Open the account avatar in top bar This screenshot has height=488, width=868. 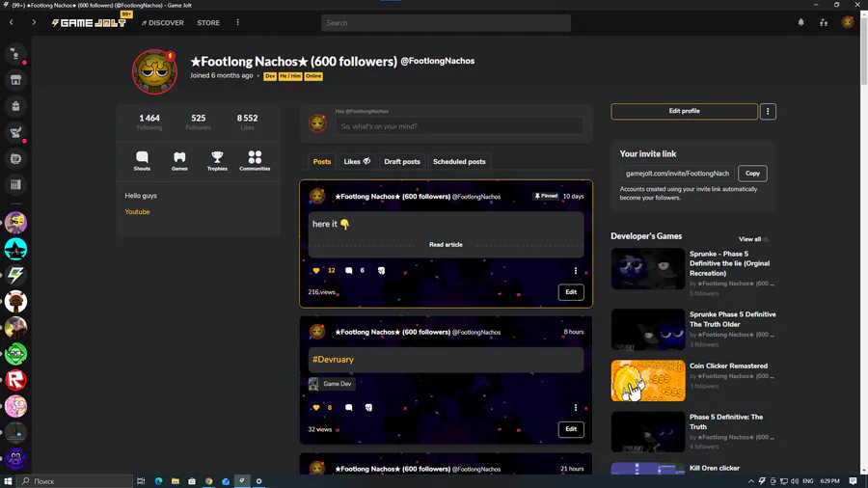tap(848, 22)
